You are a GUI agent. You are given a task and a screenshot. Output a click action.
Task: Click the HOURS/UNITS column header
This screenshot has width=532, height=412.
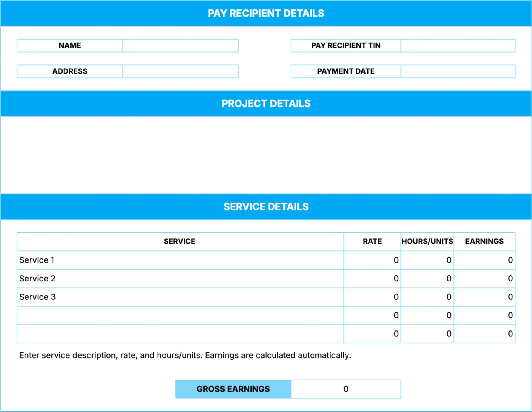pyautogui.click(x=427, y=242)
